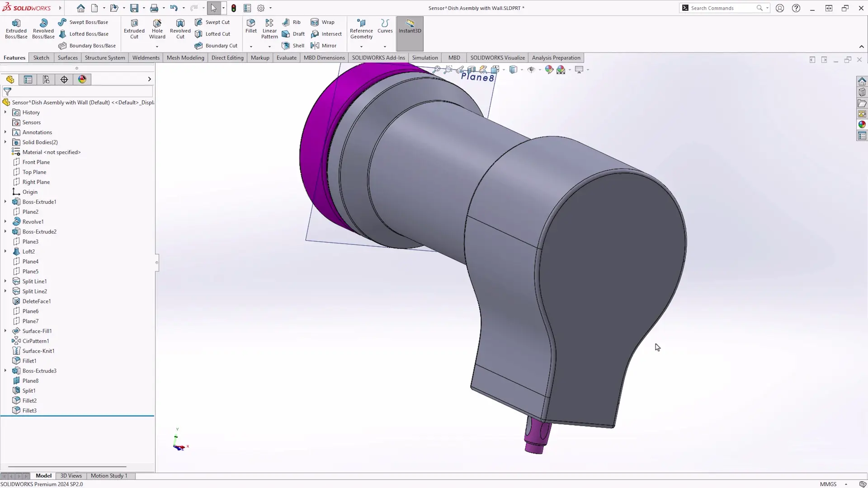Open the Linear Pattern tool

pyautogui.click(x=269, y=28)
